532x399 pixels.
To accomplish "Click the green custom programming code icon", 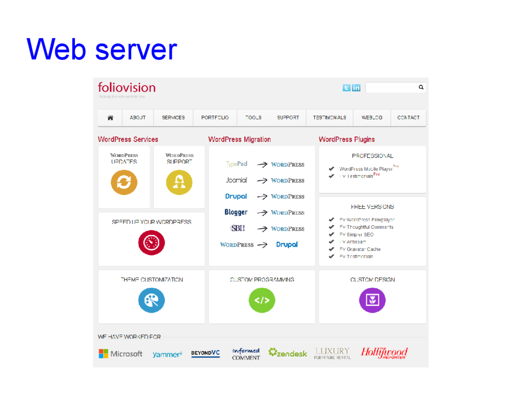I will (x=262, y=300).
